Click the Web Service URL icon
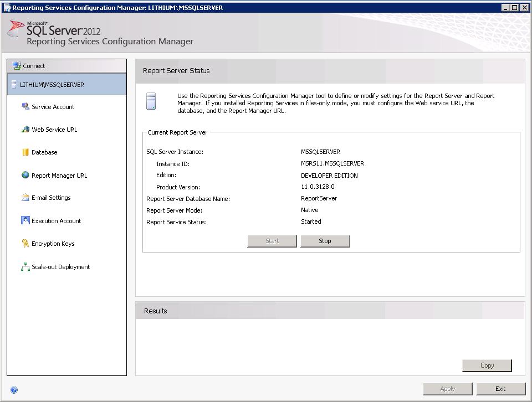532x402 pixels. (25, 130)
